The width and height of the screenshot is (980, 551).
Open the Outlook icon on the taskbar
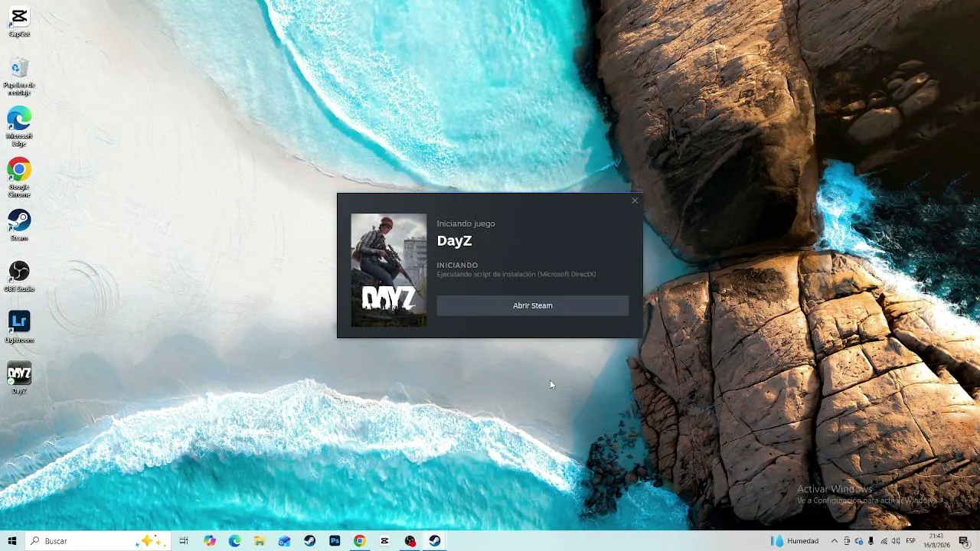tap(285, 541)
